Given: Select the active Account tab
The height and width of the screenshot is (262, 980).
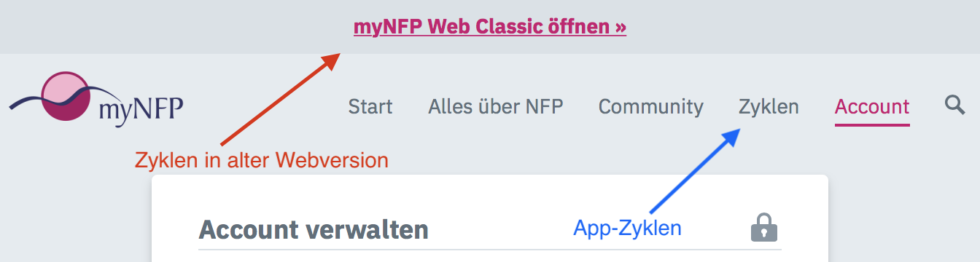Looking at the screenshot, I should pos(872,107).
